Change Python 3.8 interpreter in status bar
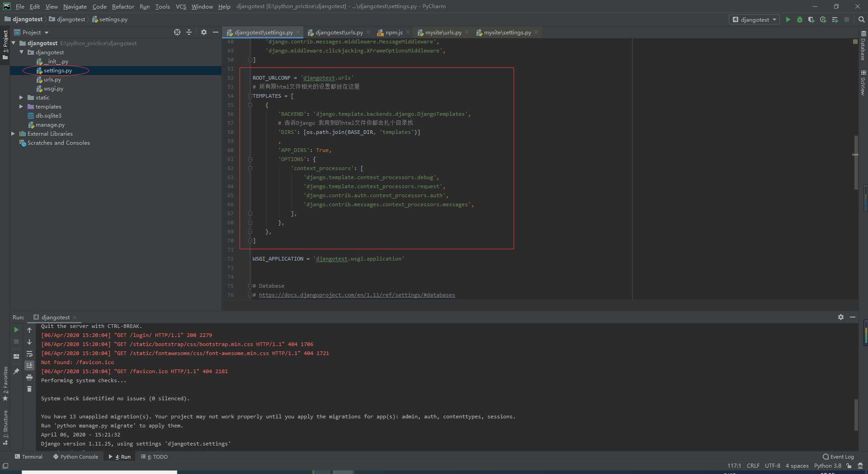The image size is (868, 474). [x=827, y=466]
